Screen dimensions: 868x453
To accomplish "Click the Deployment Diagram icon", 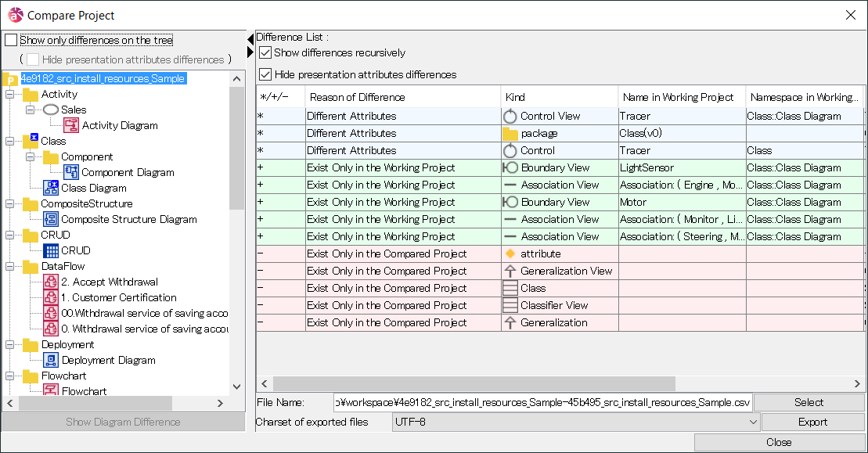I will (x=51, y=360).
